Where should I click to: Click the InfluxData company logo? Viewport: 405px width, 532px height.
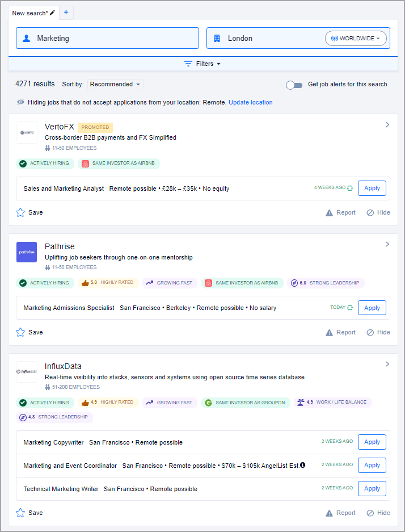pos(27,372)
